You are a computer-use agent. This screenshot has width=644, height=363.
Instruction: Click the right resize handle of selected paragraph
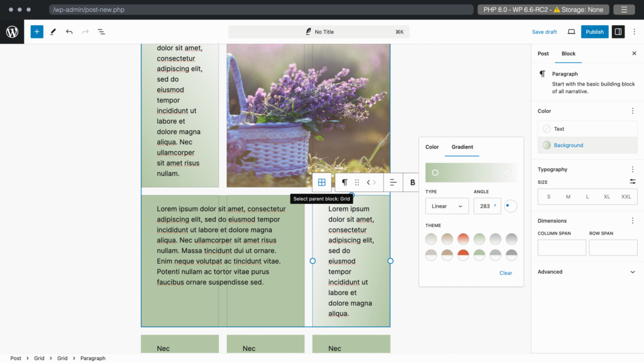point(390,260)
